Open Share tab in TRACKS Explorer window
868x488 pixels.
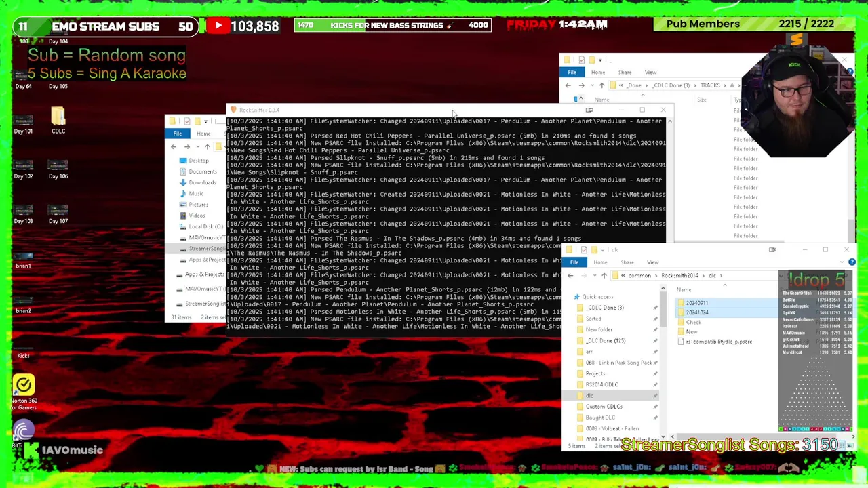(x=625, y=73)
